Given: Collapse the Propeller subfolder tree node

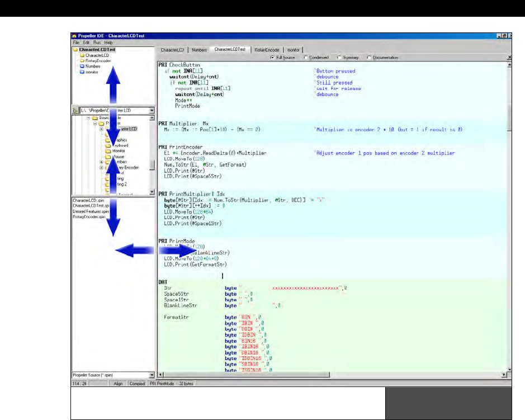Looking at the screenshot, I should [95, 123].
